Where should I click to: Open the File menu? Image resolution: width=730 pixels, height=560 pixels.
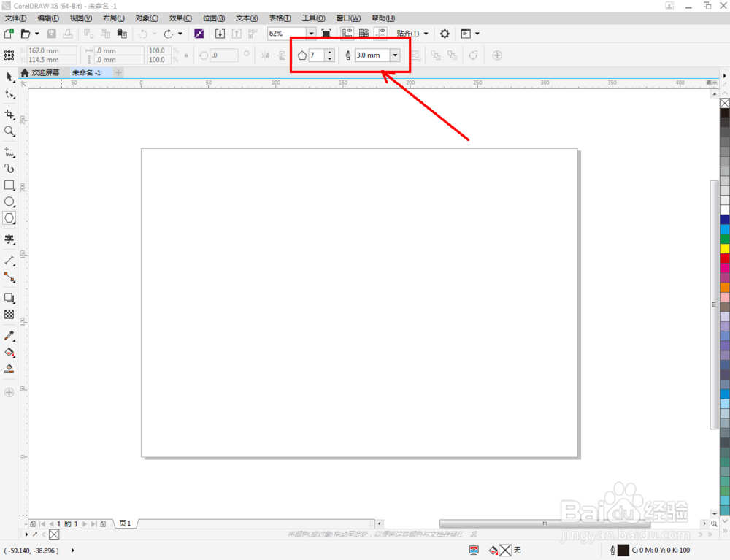[x=16, y=18]
